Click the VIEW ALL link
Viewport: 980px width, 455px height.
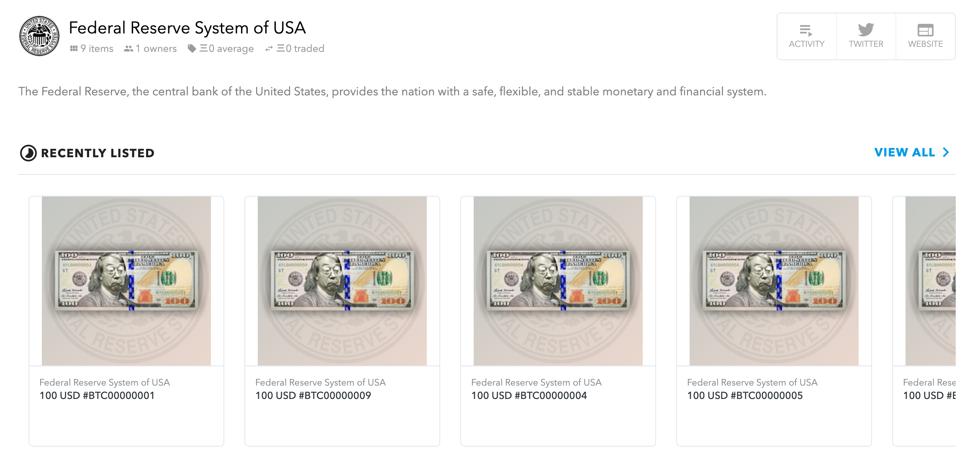[904, 152]
